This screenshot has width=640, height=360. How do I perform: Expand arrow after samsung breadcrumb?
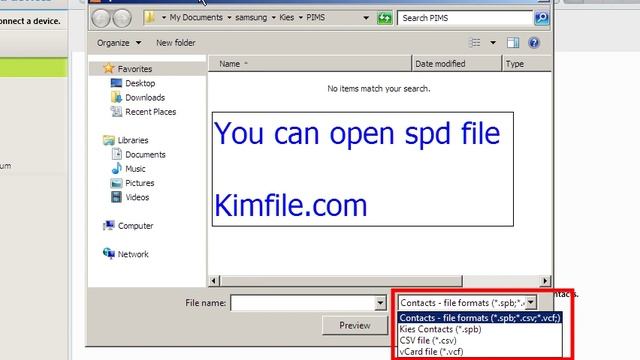(273, 18)
